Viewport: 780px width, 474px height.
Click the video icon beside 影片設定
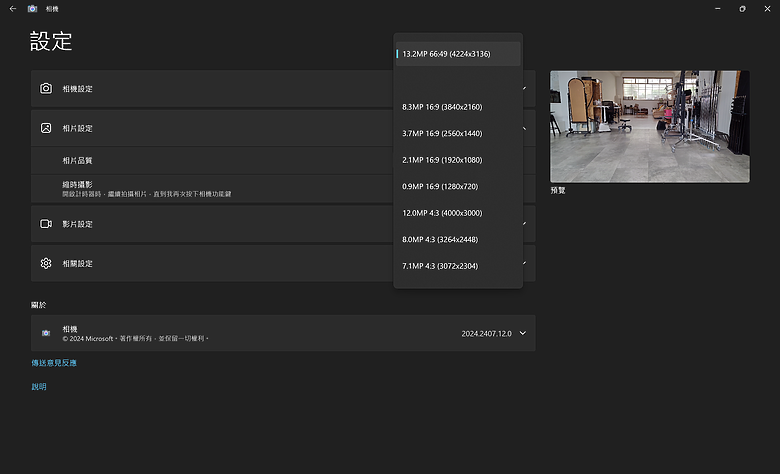pos(46,224)
